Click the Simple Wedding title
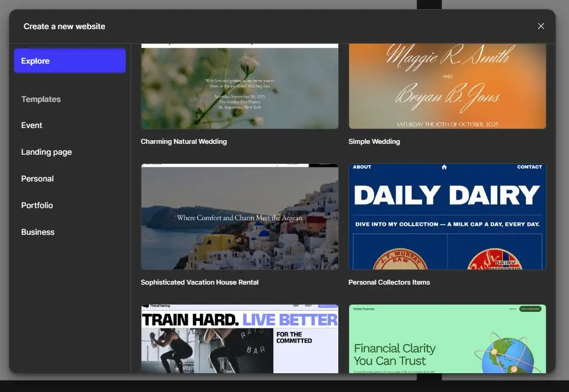The image size is (569, 392). coord(374,141)
